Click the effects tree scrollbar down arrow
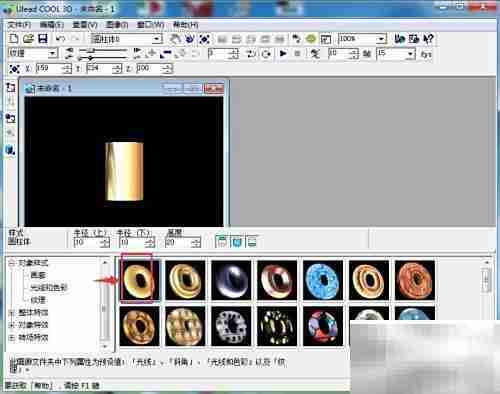Viewport: 500px width, 394px height. tap(105, 347)
